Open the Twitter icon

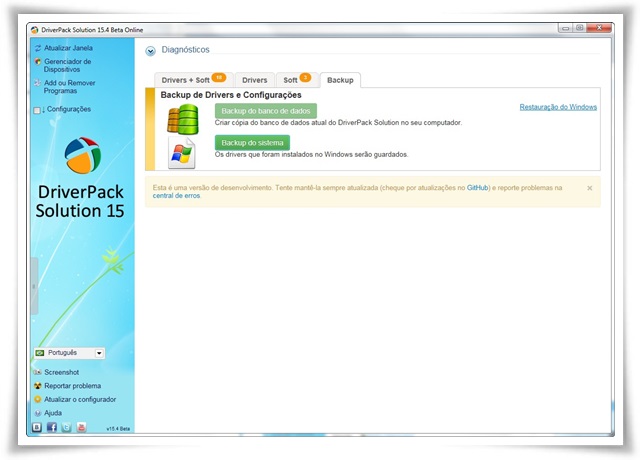[x=67, y=427]
